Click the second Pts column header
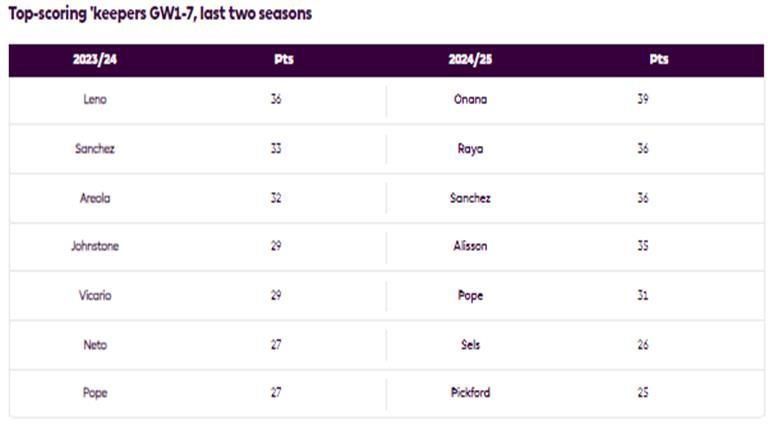Image resolution: width=768 pixels, height=432 pixels. point(658,60)
